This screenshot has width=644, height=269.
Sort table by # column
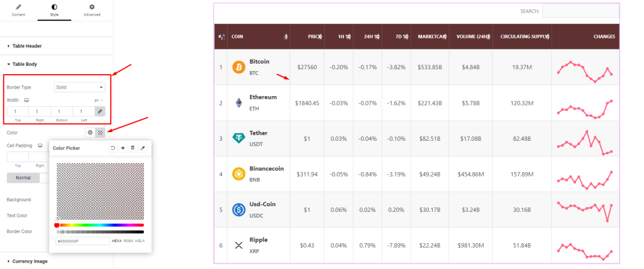pos(221,36)
